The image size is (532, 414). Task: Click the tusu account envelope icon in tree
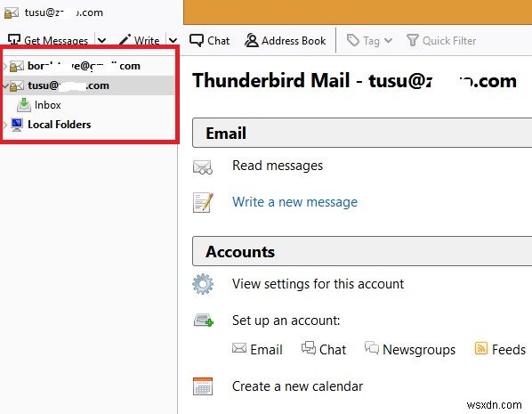click(x=17, y=86)
